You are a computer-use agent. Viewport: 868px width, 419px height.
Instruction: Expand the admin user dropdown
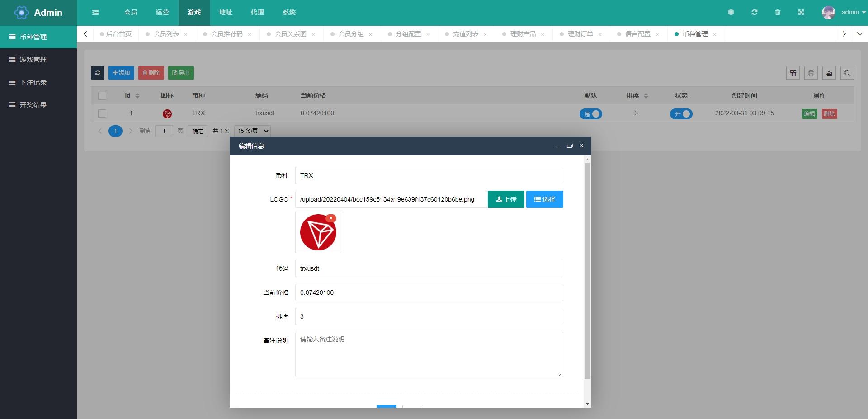(x=844, y=12)
